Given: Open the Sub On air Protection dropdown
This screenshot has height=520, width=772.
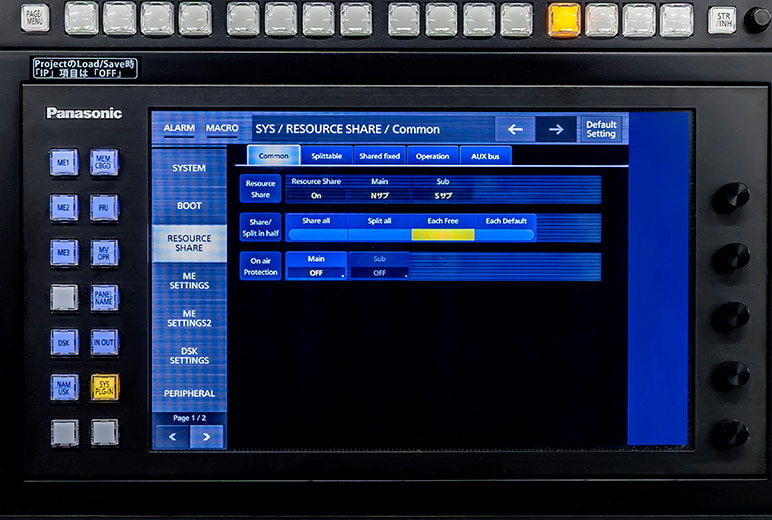Looking at the screenshot, I should (379, 272).
